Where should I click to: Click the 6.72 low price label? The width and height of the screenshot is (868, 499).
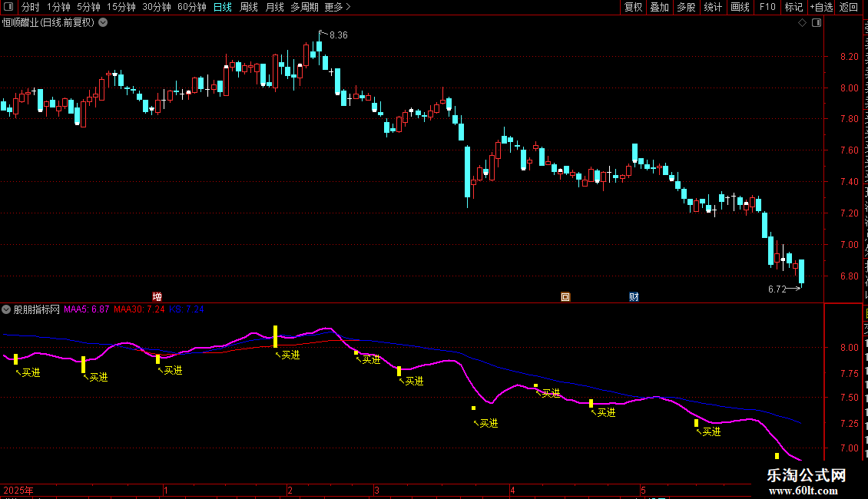pyautogui.click(x=777, y=289)
